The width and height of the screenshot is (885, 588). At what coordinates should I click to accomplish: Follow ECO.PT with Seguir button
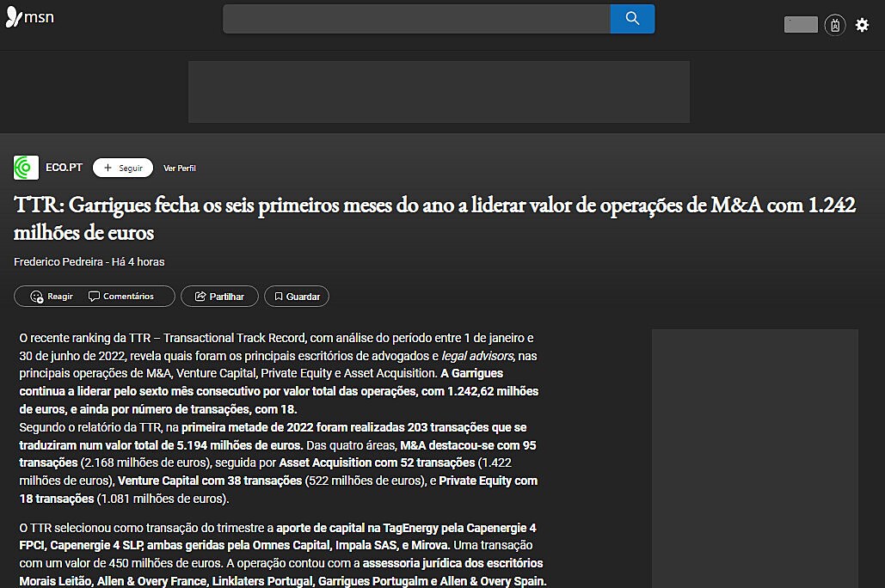[x=123, y=168]
